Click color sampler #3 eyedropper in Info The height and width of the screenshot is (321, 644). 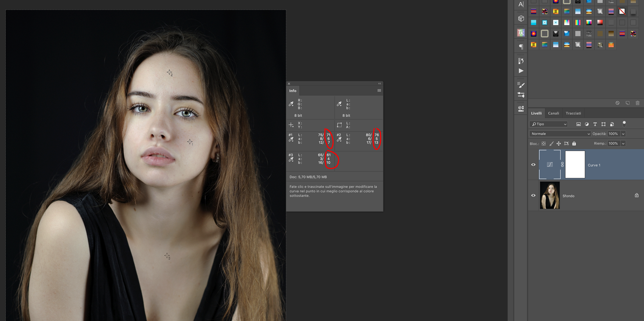click(x=291, y=159)
